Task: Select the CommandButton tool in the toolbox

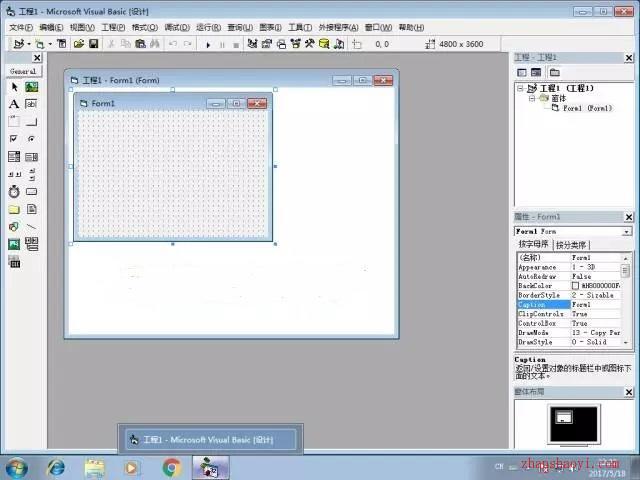Action: pyautogui.click(x=31, y=122)
